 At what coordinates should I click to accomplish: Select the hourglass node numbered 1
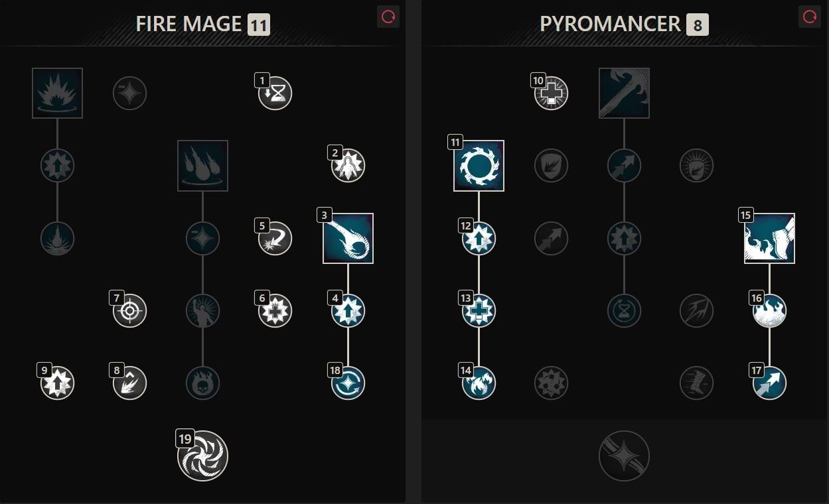click(x=275, y=93)
